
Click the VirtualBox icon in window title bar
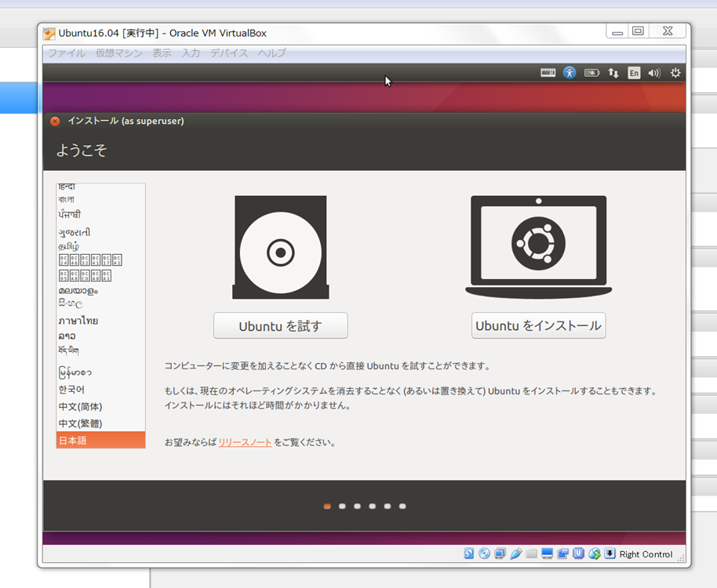click(x=49, y=34)
